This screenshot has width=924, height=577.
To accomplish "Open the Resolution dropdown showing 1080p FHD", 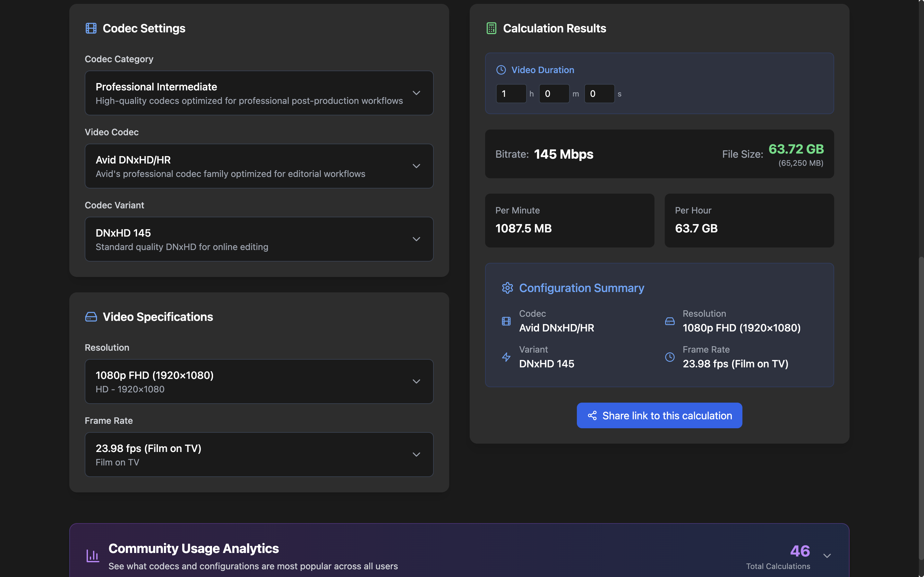I will coord(259,381).
